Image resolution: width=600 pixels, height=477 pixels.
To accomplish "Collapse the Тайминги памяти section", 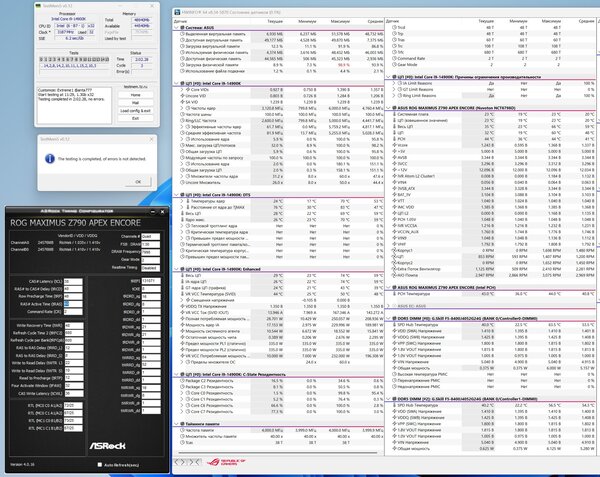I will pyautogui.click(x=176, y=424).
